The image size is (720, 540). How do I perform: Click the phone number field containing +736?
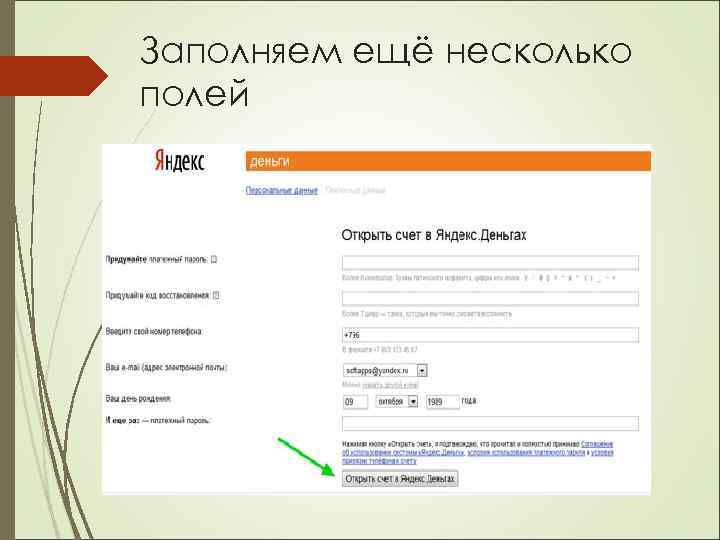pos(490,335)
